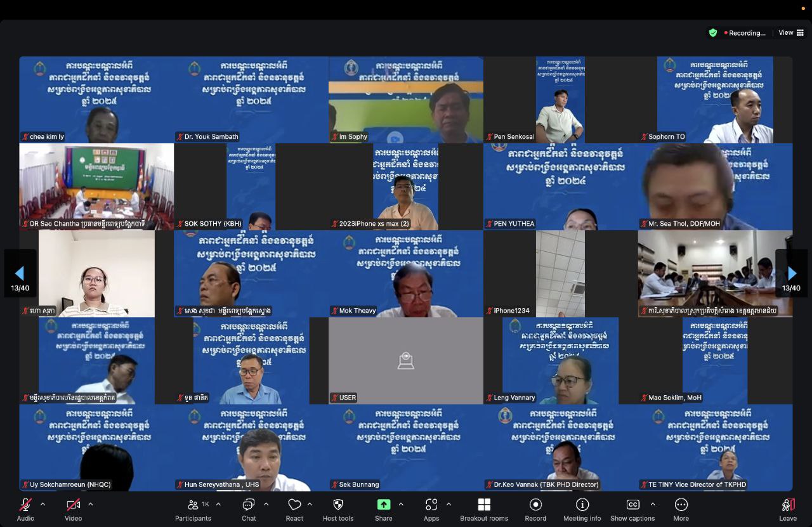
Task: Select chea kim ly video tile
Action: 96,100
